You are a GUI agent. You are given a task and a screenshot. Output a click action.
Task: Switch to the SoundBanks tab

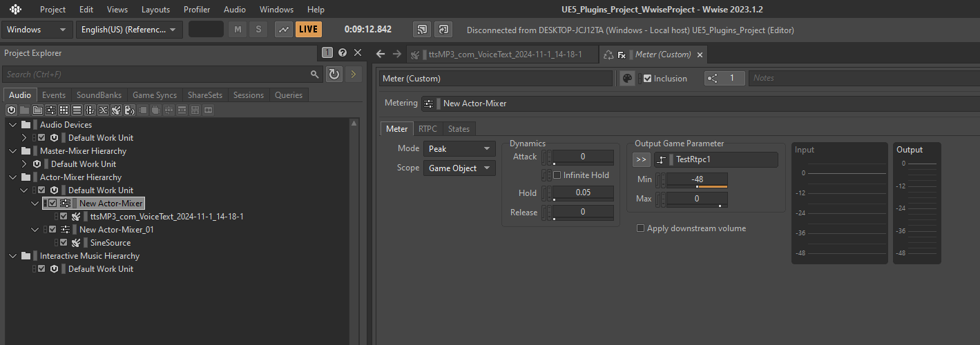pos(99,95)
